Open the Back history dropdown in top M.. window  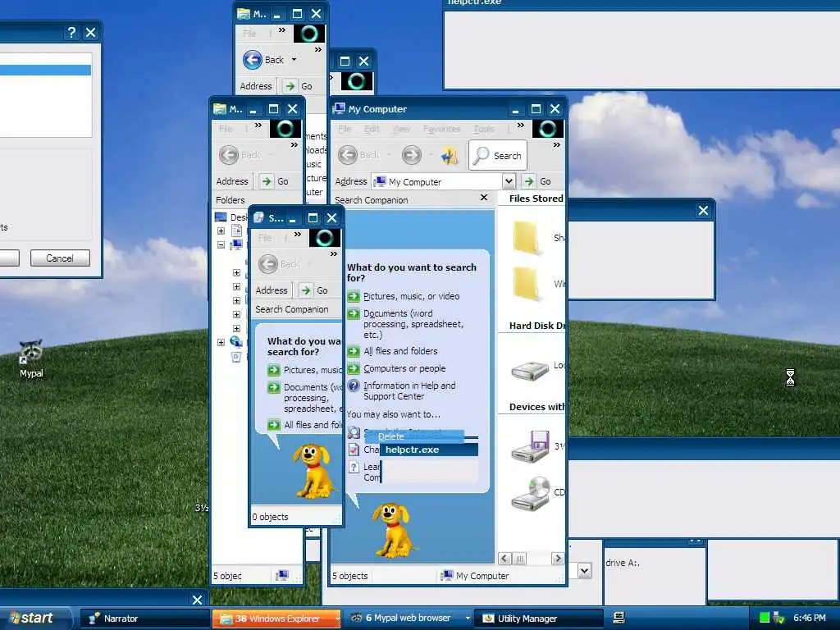[294, 60]
